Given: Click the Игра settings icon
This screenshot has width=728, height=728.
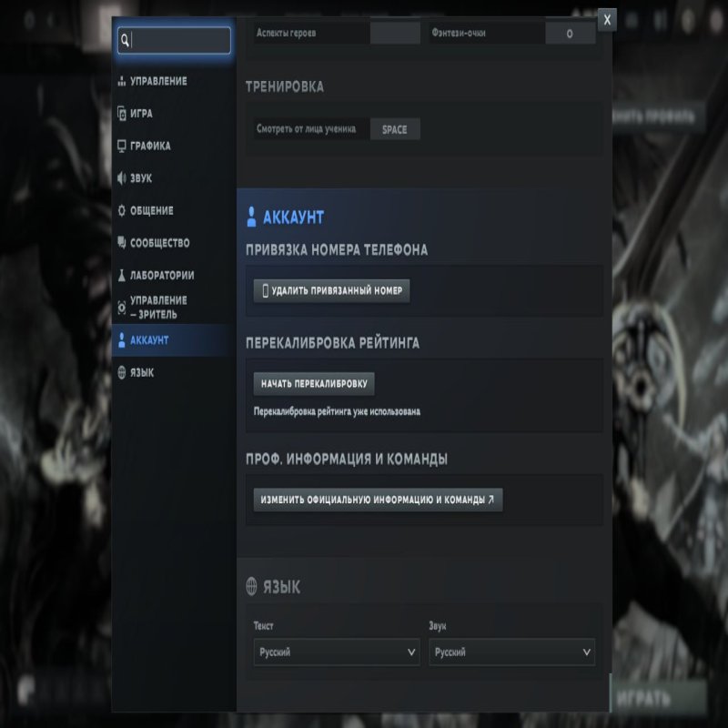Looking at the screenshot, I should click(122, 114).
